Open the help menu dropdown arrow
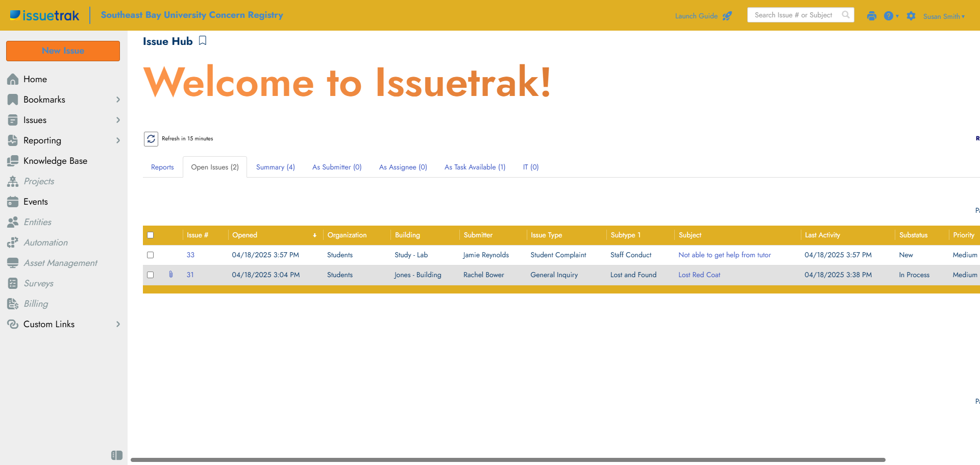This screenshot has width=980, height=465. 897,16
